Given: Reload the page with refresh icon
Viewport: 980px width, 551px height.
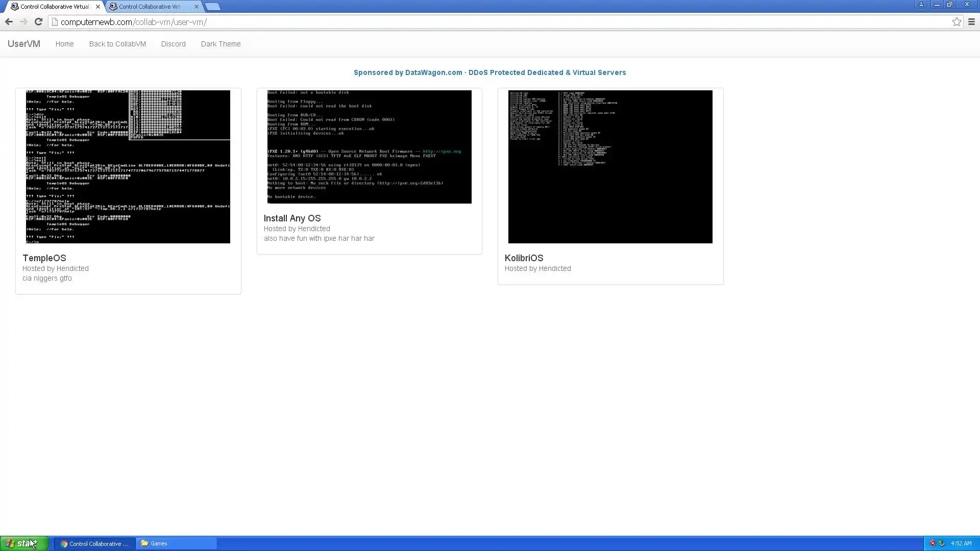Looking at the screenshot, I should (x=38, y=21).
